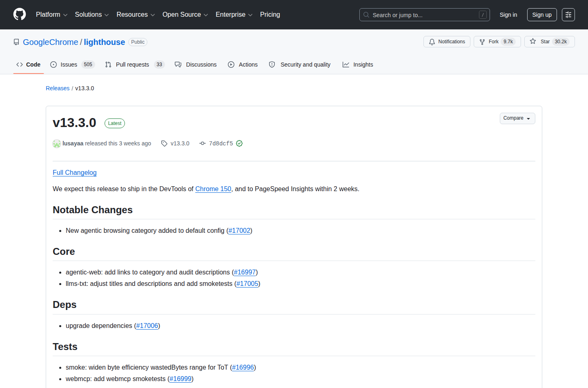Open pull request #17002
The height and width of the screenshot is (388, 588).
pyautogui.click(x=239, y=230)
